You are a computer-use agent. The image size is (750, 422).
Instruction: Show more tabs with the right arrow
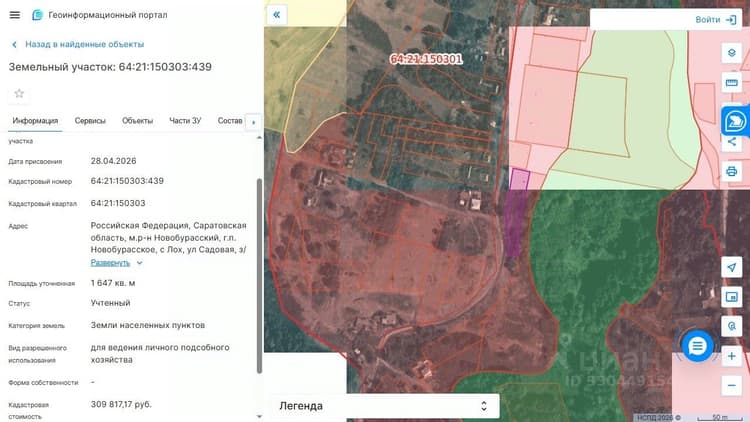[x=254, y=122]
